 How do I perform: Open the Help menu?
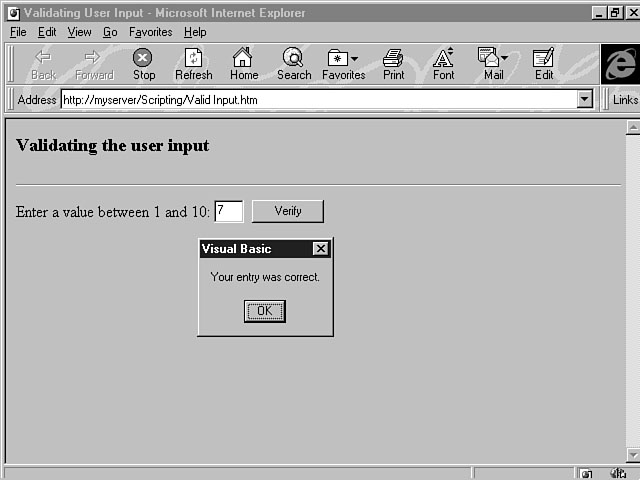point(194,32)
